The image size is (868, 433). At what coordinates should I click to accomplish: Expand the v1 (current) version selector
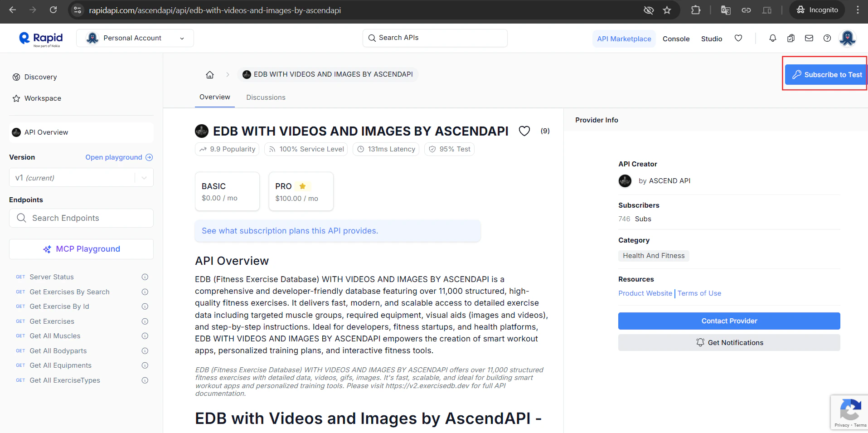[81, 178]
